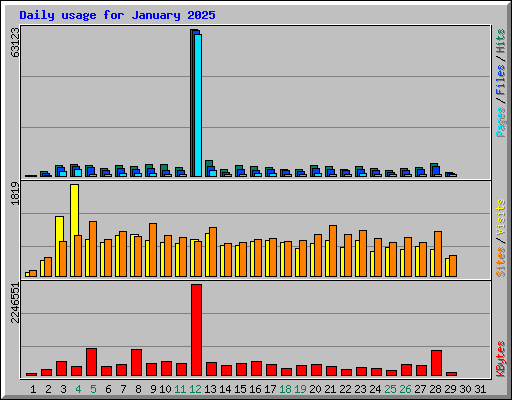Click the red KBytes bar for day 5
The height and width of the screenshot is (400, 512).
pyautogui.click(x=91, y=362)
